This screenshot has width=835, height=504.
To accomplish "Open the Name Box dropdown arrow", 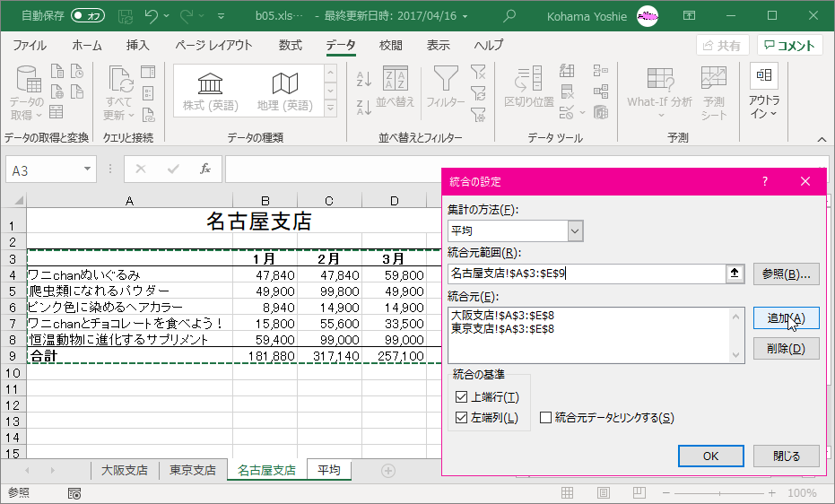I will (87, 169).
